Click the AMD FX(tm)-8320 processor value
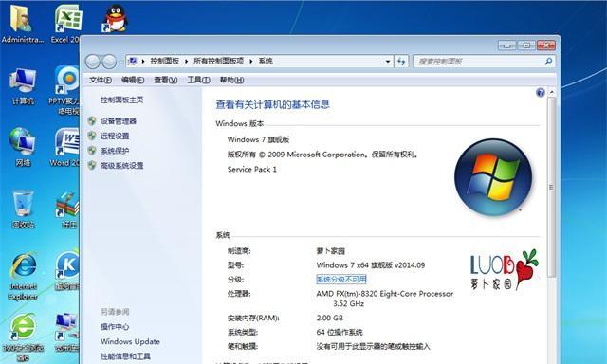607x364 pixels. [385, 299]
